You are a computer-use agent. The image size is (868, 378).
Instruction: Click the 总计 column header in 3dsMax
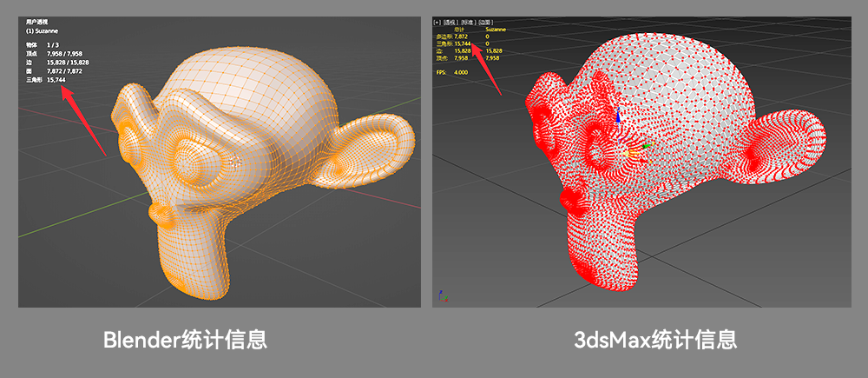[x=459, y=30]
